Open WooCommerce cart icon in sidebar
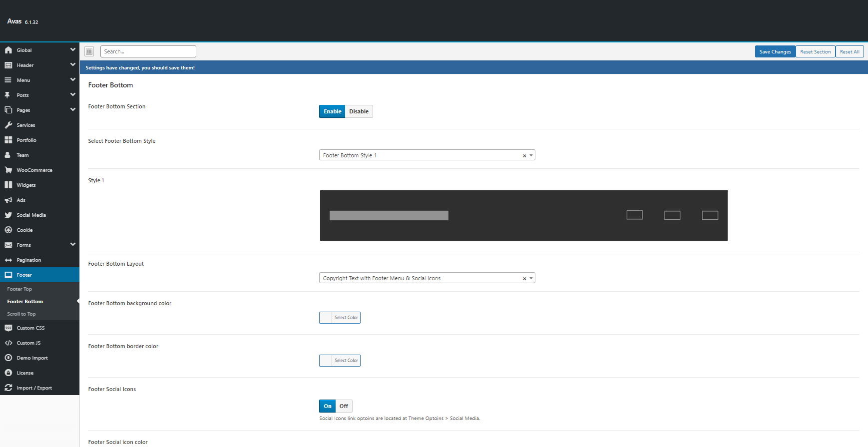868x447 pixels. click(x=8, y=170)
